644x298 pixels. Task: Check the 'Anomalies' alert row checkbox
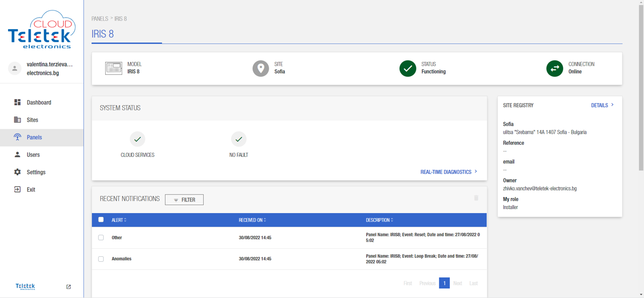[x=101, y=259]
